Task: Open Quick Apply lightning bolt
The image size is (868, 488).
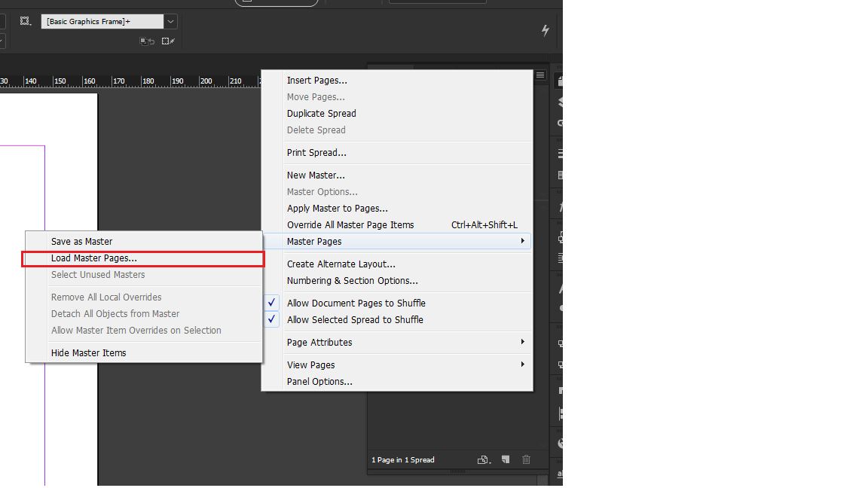Action: point(546,30)
